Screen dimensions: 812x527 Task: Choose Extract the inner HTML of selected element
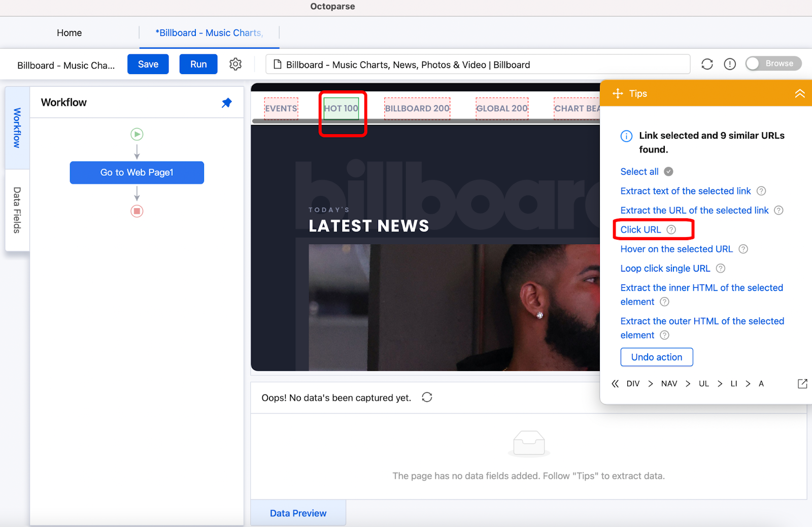coord(702,294)
